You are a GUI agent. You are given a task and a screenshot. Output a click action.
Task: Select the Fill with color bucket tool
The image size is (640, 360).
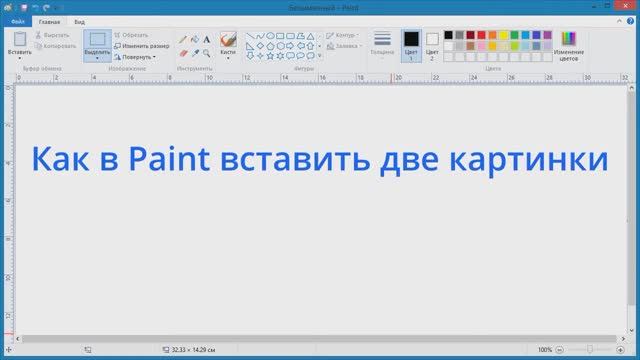pos(195,40)
